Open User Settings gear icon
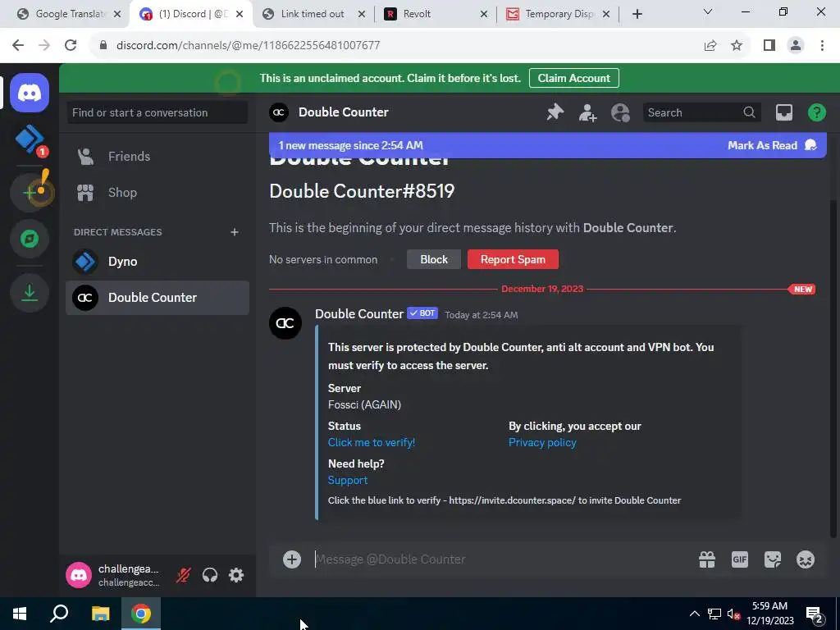 (x=236, y=575)
